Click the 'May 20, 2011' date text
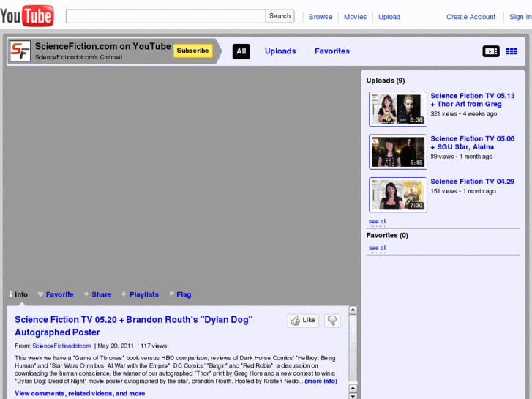 pos(116,346)
